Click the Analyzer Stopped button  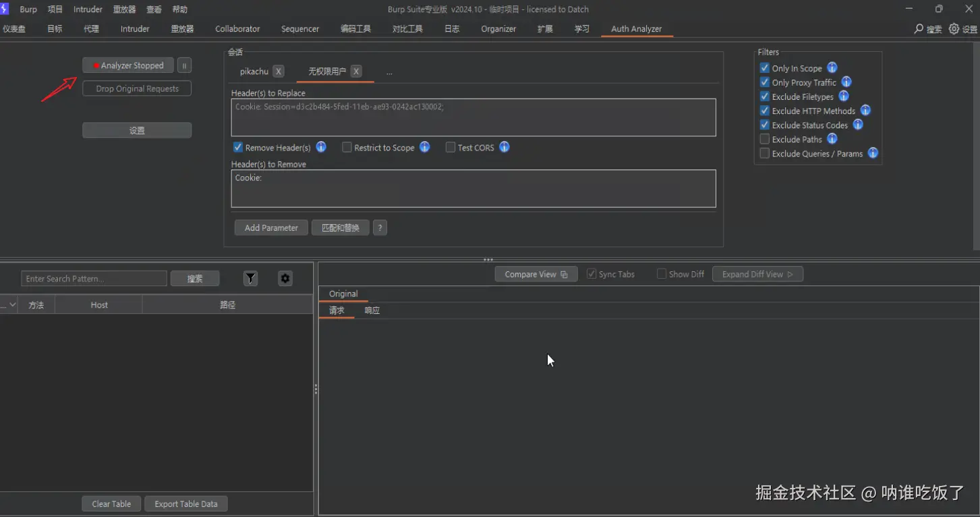pos(128,65)
